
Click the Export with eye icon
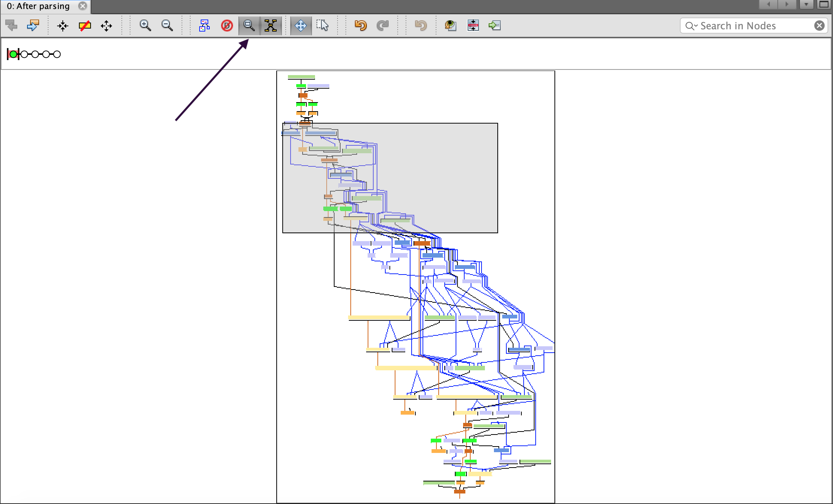tap(450, 26)
